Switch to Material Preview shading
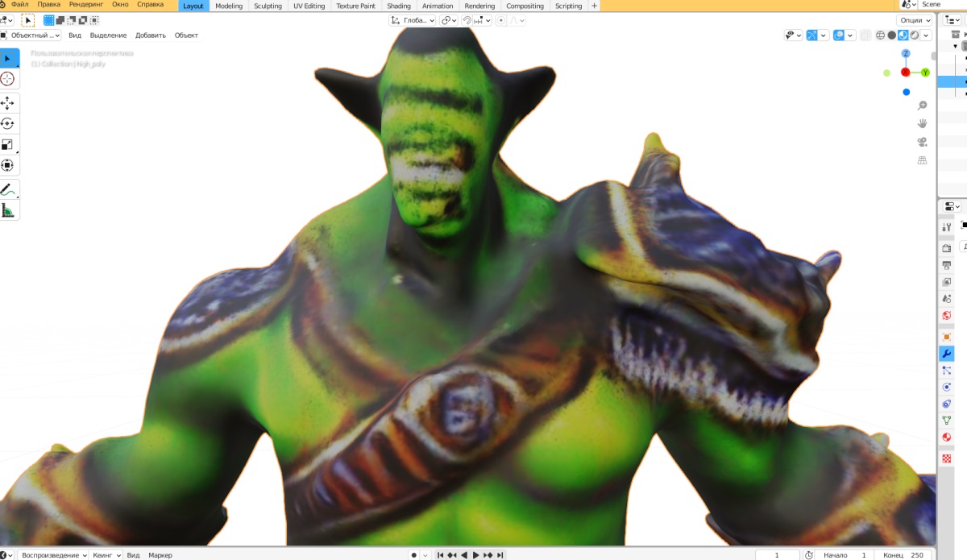Screen dimensions: 967x560 pyautogui.click(x=903, y=35)
